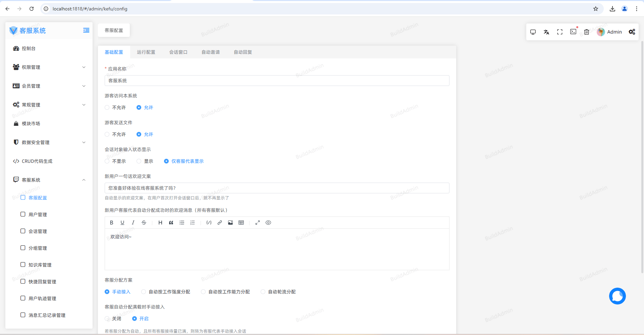The width and height of the screenshot is (644, 335).
Task: Choose 自动按工作强度分配 allocation plan
Action: tap(166, 292)
